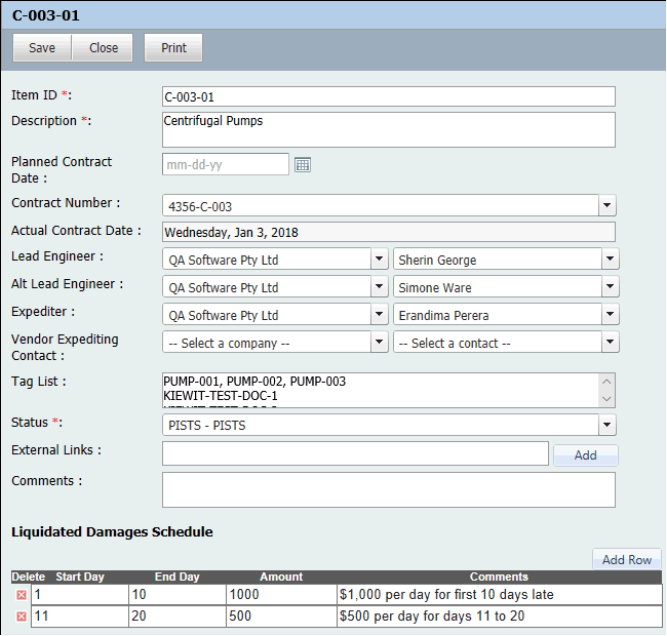Click the Item ID input field

point(388,97)
